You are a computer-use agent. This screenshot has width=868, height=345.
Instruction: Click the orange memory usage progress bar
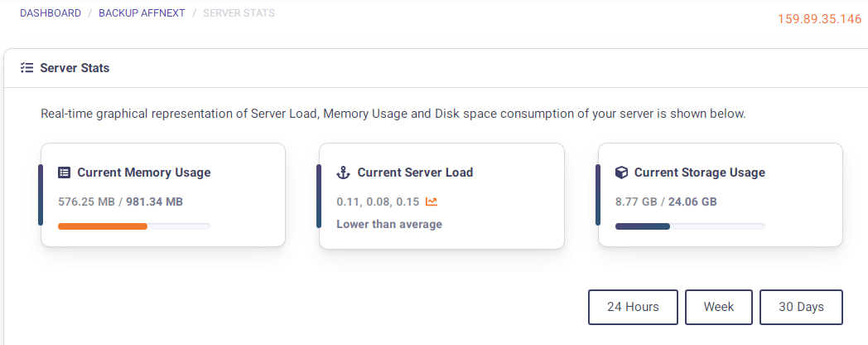tap(103, 226)
